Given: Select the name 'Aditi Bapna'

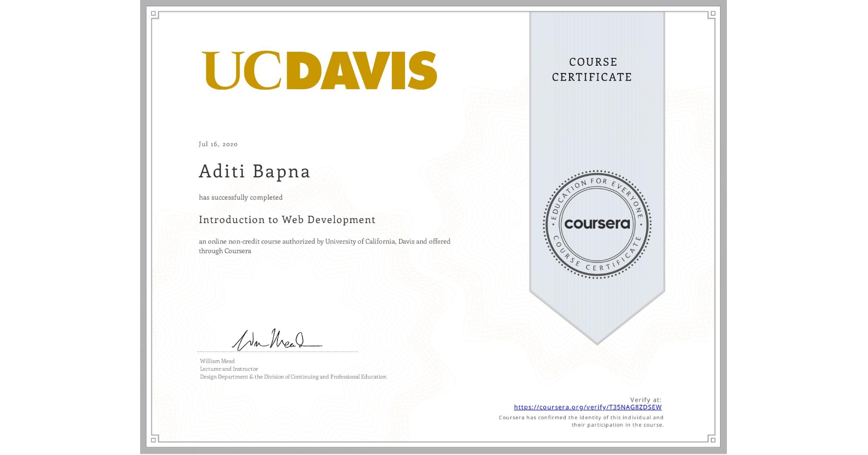Looking at the screenshot, I should (254, 171).
